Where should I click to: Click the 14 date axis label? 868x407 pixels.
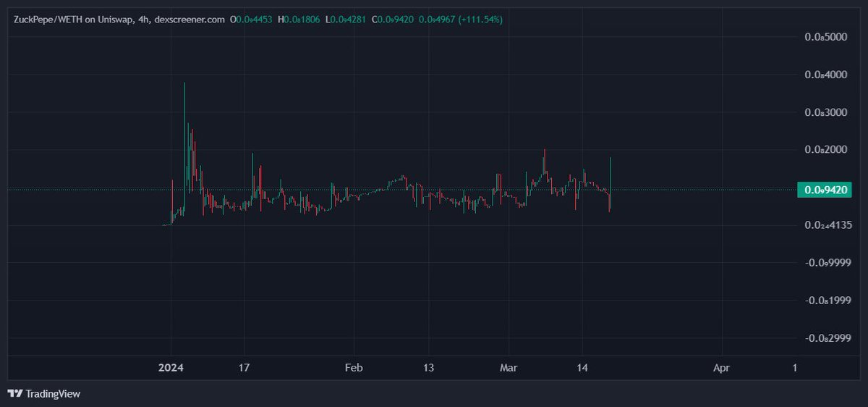click(584, 367)
